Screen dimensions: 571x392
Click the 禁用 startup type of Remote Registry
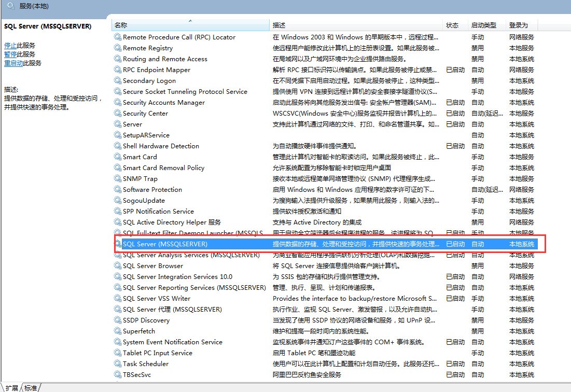478,48
